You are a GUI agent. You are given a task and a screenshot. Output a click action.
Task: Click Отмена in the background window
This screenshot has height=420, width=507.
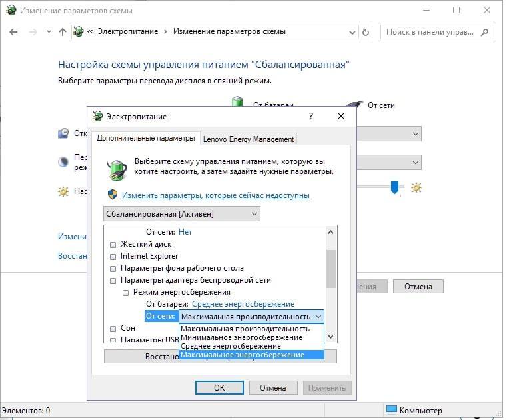[418, 287]
